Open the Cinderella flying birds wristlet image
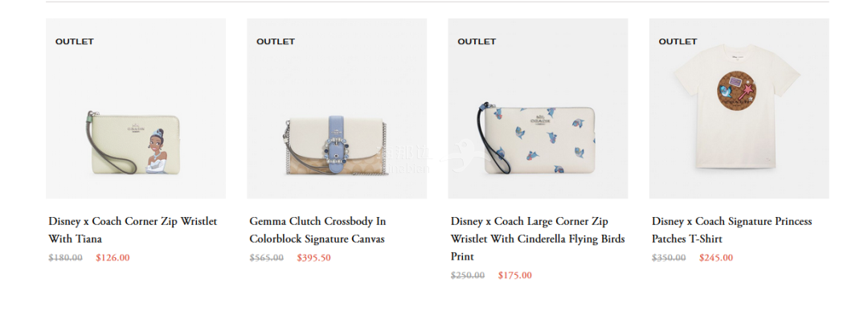This screenshot has width=868, height=315. [x=538, y=108]
